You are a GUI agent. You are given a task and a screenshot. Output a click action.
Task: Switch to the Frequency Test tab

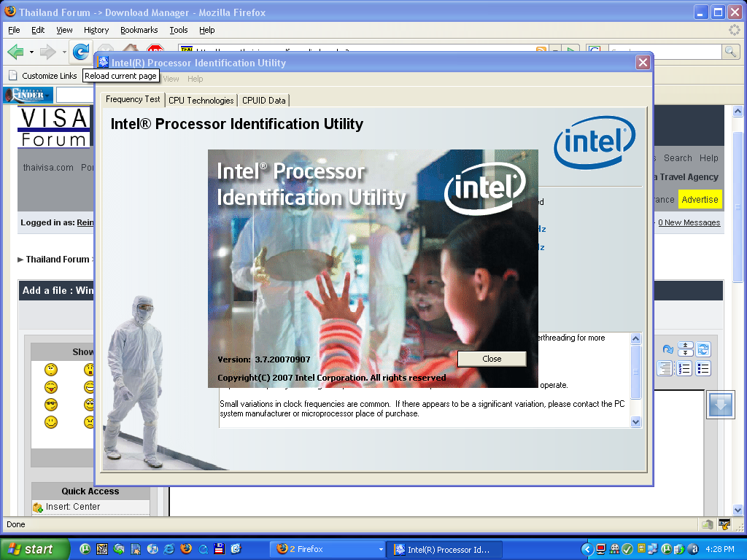(x=133, y=99)
